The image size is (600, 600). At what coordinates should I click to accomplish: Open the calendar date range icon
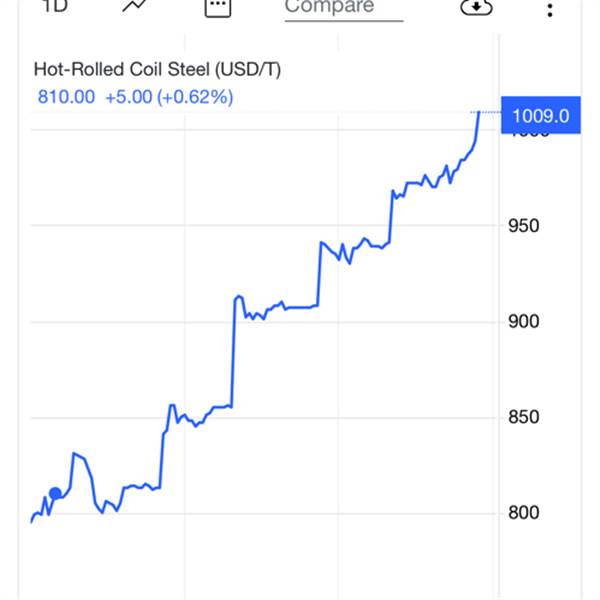(x=217, y=7)
